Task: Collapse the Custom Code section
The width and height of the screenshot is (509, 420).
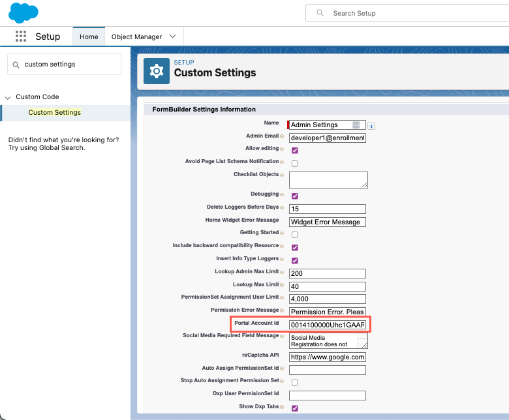Action: click(8, 97)
